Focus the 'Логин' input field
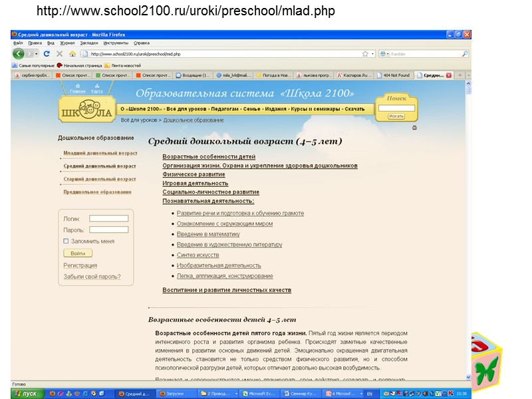532x399 pixels. tap(108, 218)
